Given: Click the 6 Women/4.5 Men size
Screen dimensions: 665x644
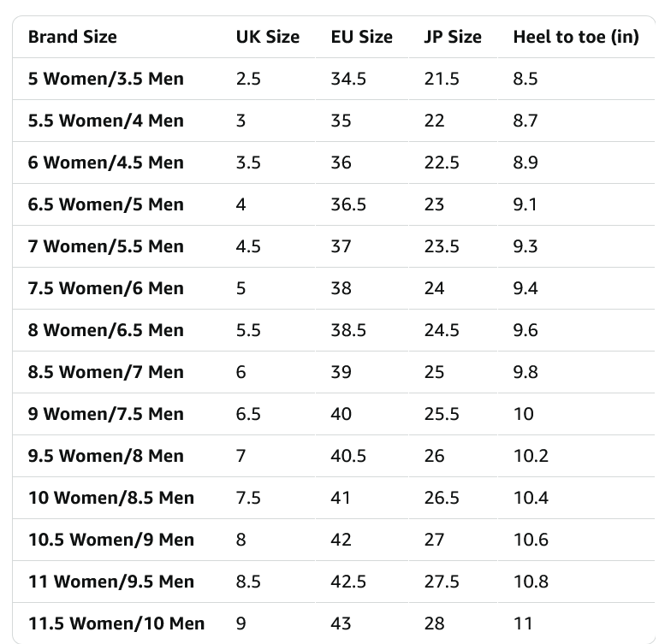Looking at the screenshot, I should pos(105,162).
